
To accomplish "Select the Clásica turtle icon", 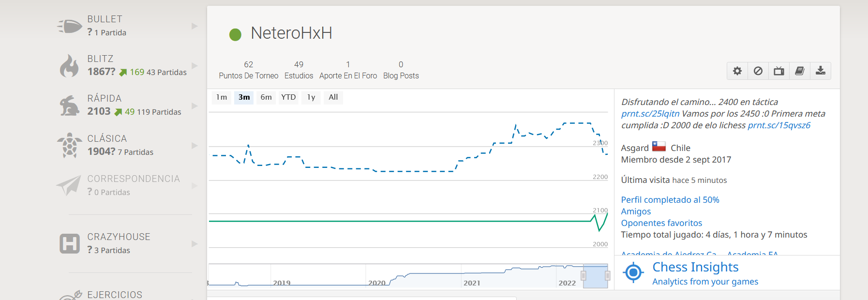I will (x=69, y=146).
